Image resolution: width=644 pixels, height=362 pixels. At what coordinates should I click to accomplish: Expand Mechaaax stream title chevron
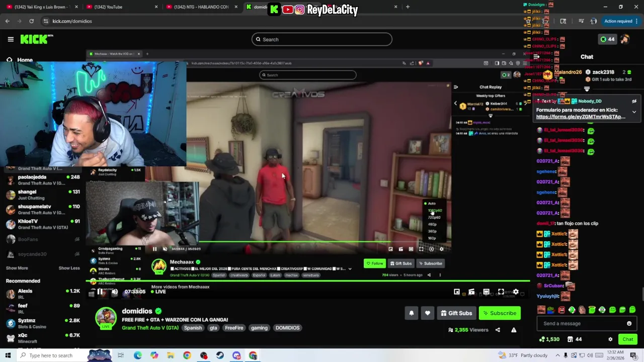coord(350,269)
